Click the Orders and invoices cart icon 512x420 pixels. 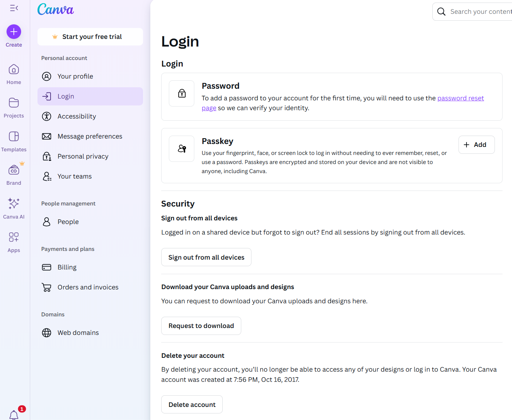(x=47, y=287)
